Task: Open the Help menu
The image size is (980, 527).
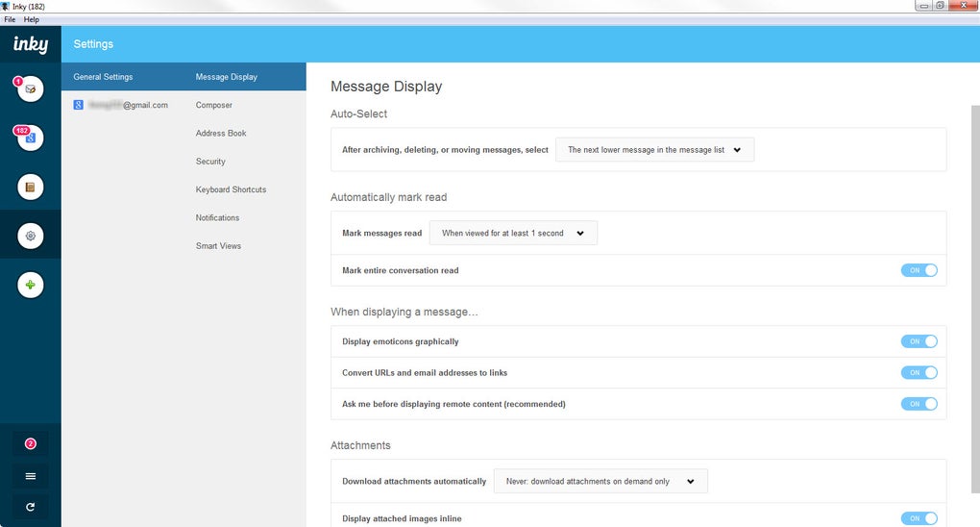Action: tap(32, 19)
